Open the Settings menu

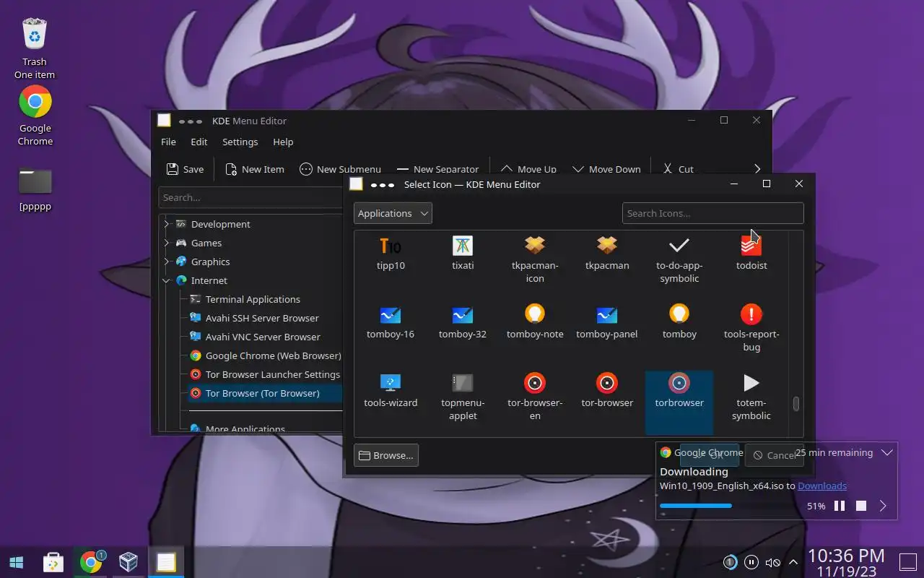pos(240,142)
